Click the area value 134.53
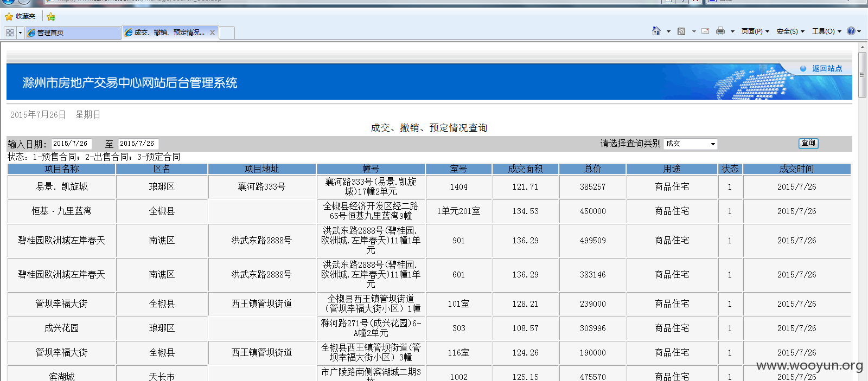Image resolution: width=868 pixels, height=381 pixels. [525, 211]
